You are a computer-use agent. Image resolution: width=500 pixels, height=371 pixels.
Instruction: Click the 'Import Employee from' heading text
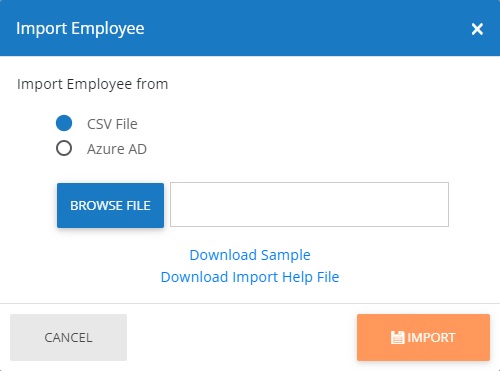93,84
